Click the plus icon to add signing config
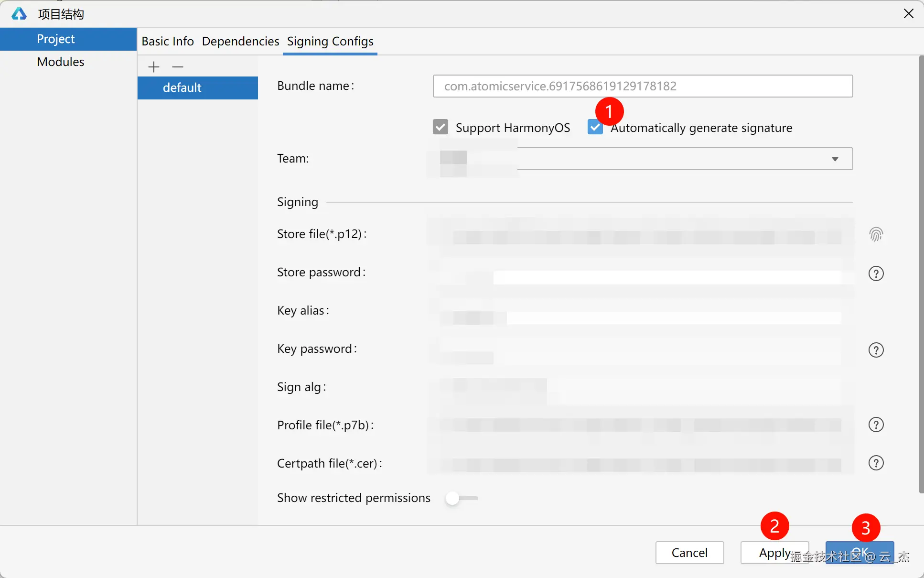The height and width of the screenshot is (578, 924). [x=153, y=67]
